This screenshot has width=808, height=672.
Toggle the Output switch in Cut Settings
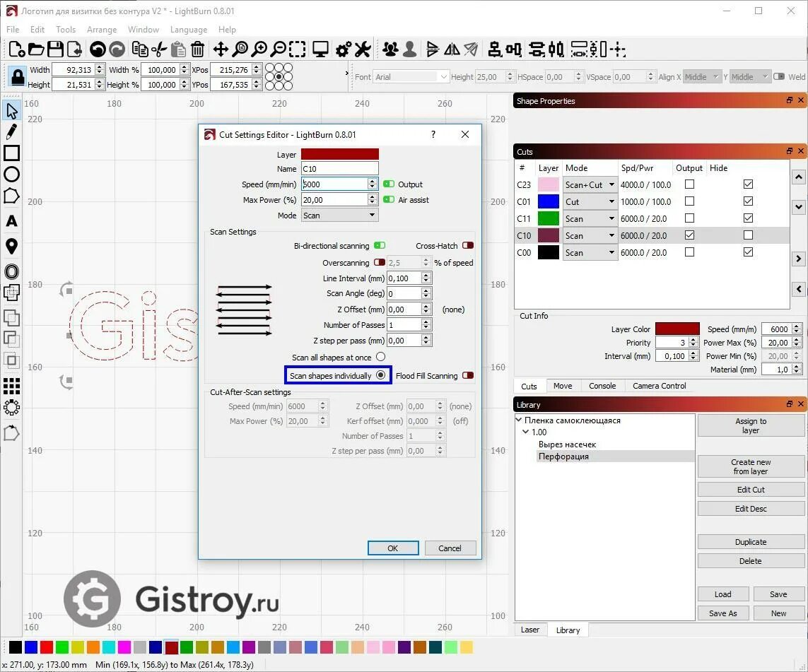point(389,184)
